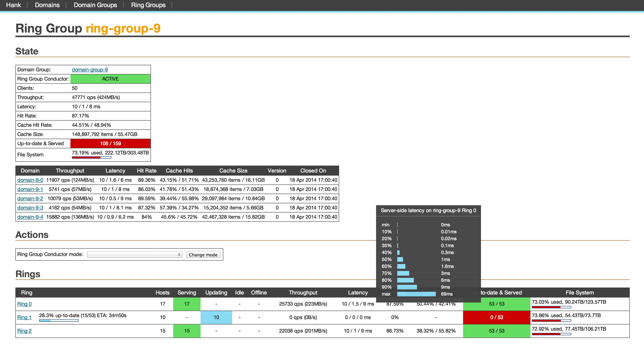Open the domain-group-9 link

[x=90, y=70]
